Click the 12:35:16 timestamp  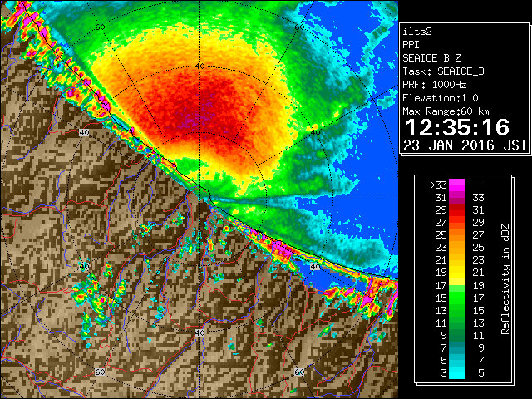click(x=457, y=127)
